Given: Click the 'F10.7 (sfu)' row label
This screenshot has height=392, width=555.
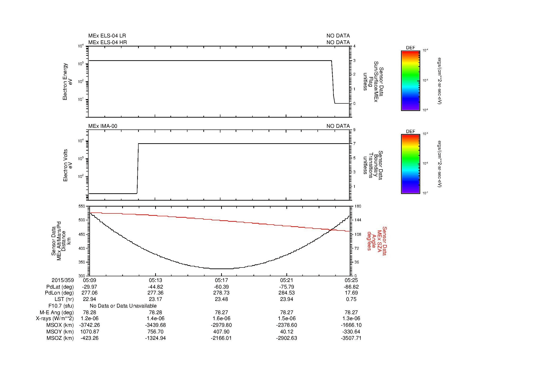Looking at the screenshot, I should pos(61,306).
